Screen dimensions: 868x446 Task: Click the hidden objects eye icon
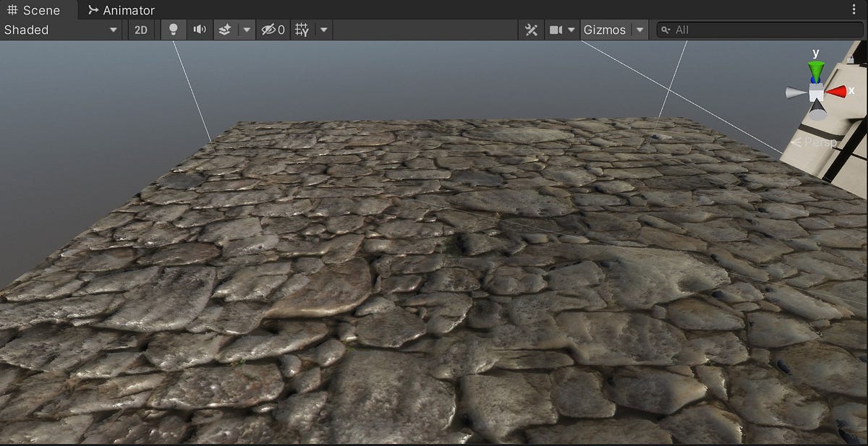pyautogui.click(x=268, y=30)
